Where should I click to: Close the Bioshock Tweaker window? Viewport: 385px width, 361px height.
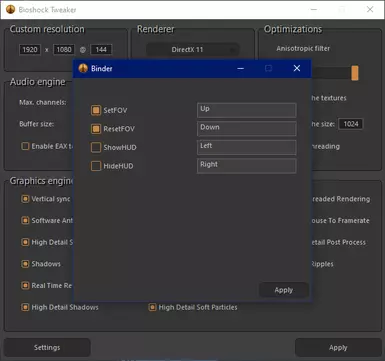pyautogui.click(x=370, y=9)
